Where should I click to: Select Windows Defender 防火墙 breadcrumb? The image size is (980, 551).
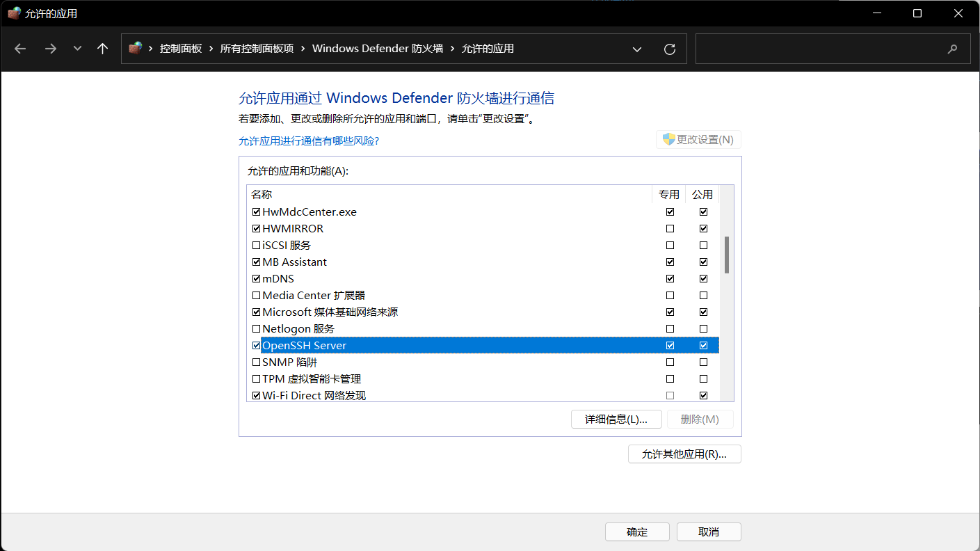coord(377,49)
